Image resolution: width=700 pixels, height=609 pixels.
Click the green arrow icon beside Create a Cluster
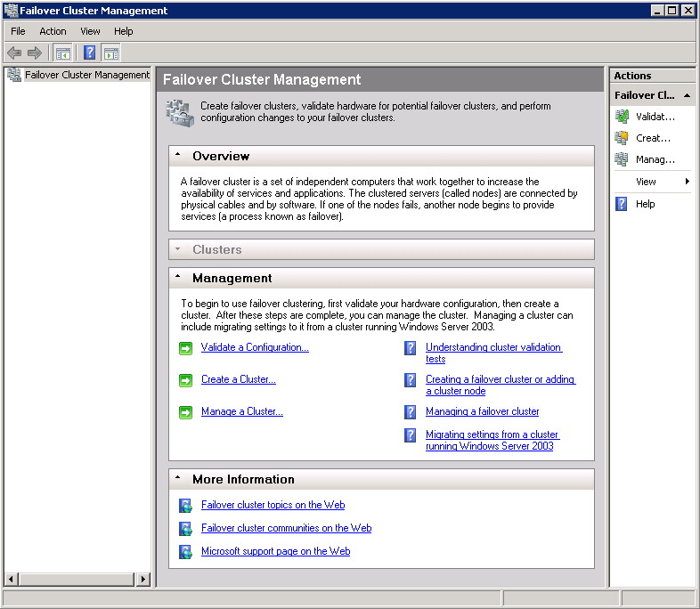[185, 380]
